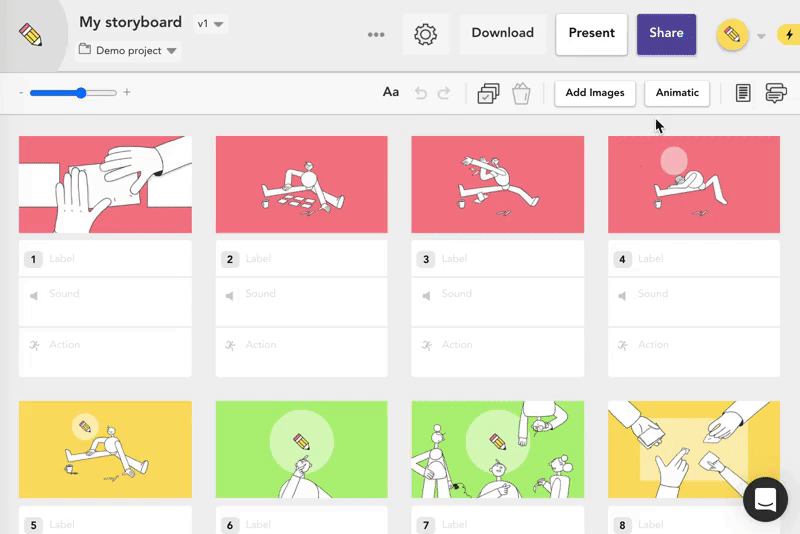Click the select-all frames icon
Viewport: 800px width, 534px height.
[x=488, y=93]
